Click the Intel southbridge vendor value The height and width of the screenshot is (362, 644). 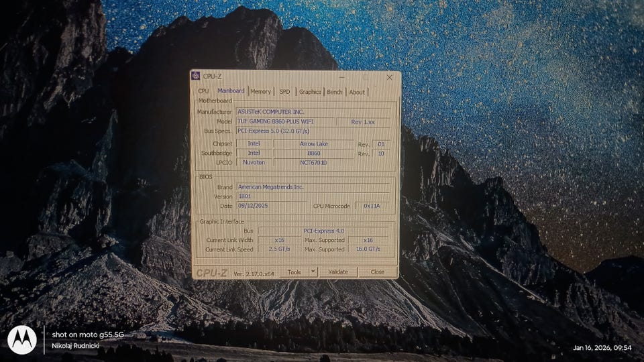point(254,153)
